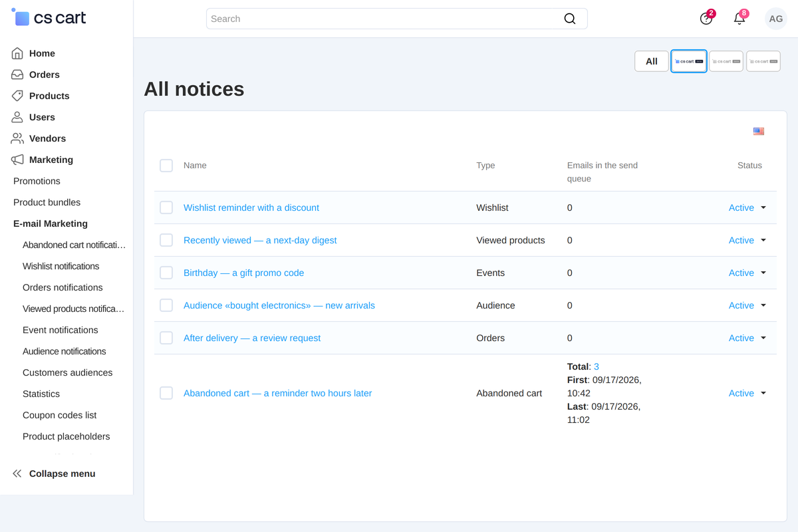Click the Products tag icon

tap(17, 96)
